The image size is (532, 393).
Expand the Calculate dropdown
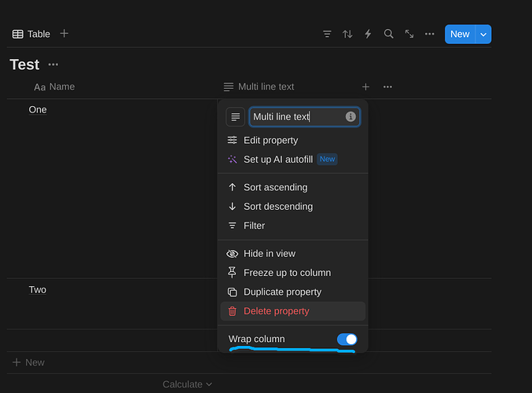coord(187,384)
